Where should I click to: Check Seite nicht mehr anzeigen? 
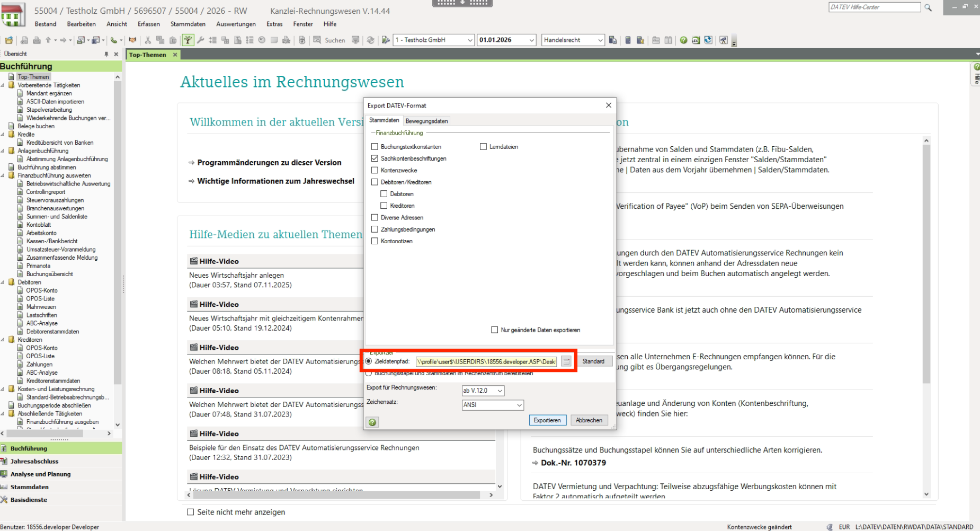click(x=191, y=512)
